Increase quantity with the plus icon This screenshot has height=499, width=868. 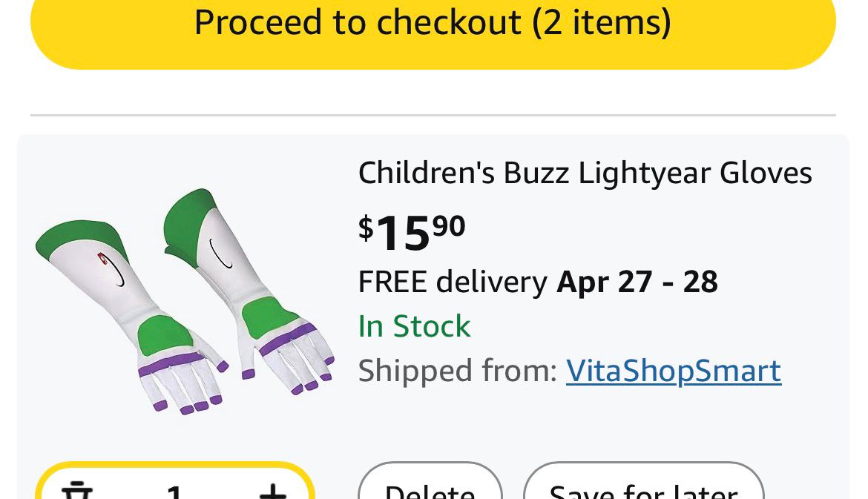(x=272, y=491)
